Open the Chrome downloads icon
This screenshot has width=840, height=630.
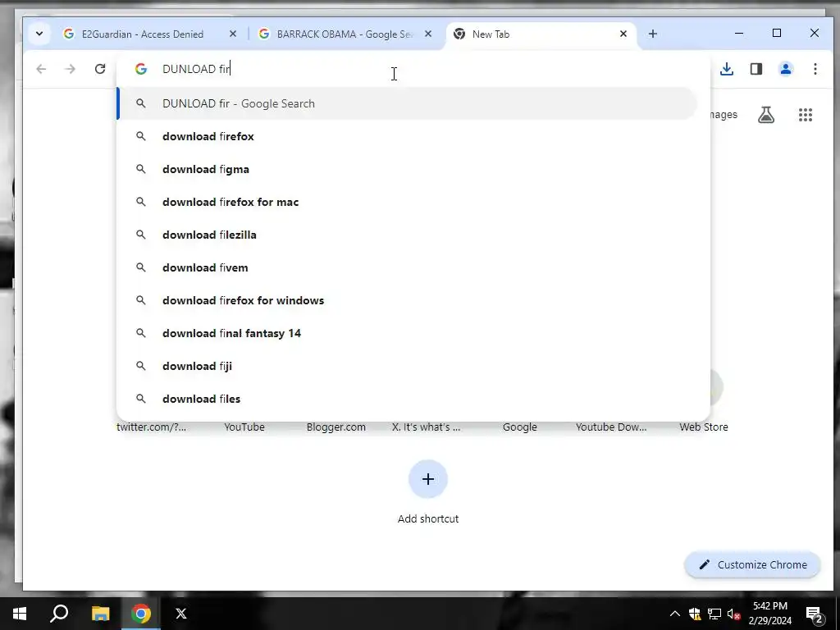[727, 69]
